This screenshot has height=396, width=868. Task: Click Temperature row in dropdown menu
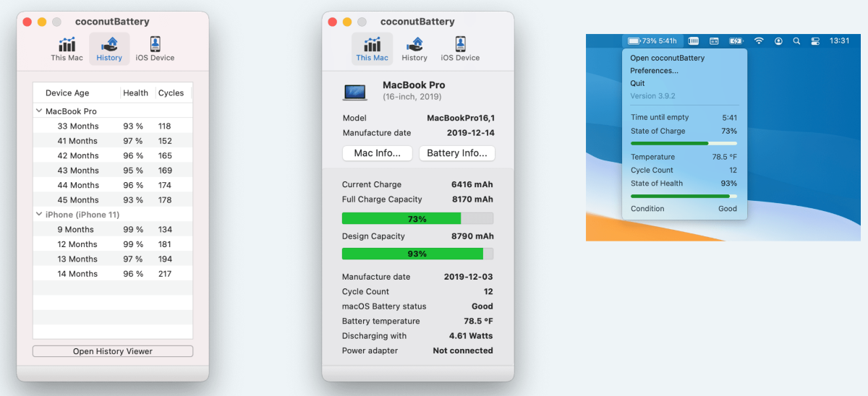click(x=684, y=157)
